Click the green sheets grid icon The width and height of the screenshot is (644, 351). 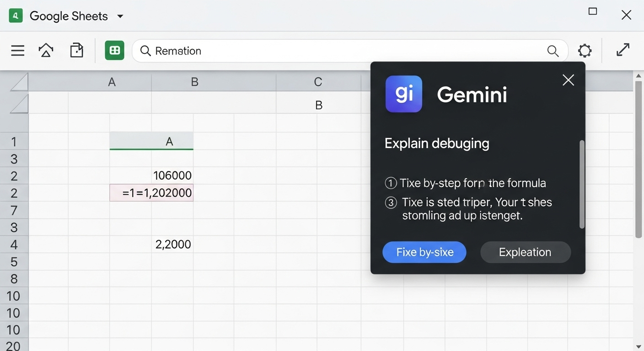point(114,50)
